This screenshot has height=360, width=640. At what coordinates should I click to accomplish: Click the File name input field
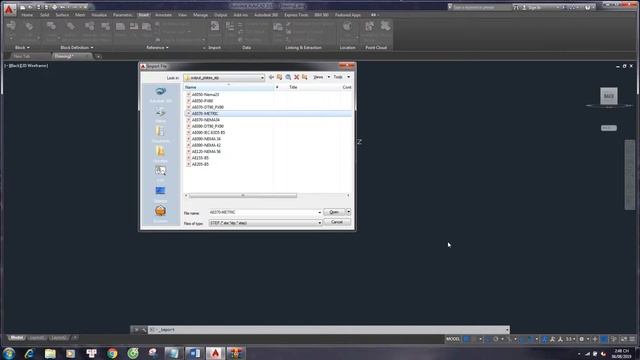(263, 212)
